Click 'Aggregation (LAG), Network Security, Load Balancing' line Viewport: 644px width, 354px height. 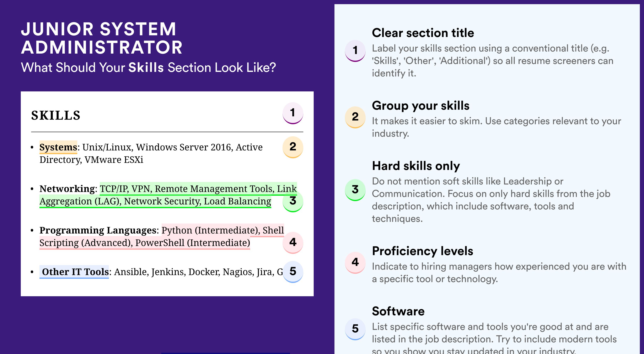[155, 201]
